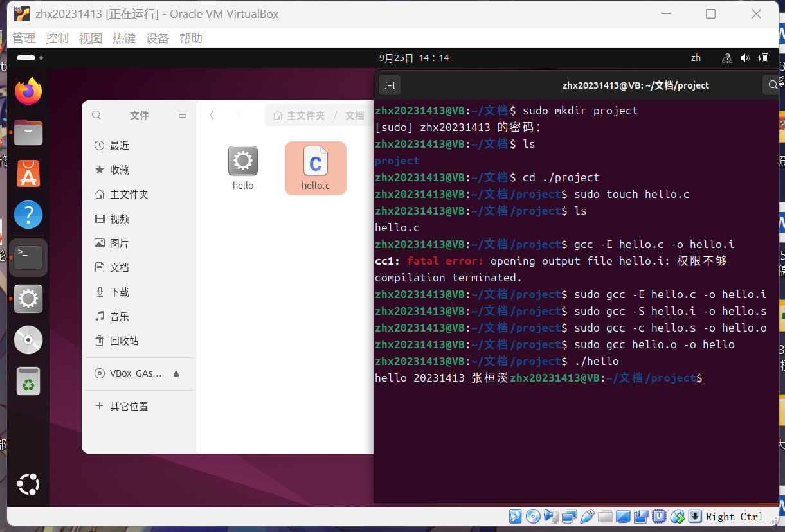Open the Files hamburger menu
785x532 pixels.
(x=183, y=115)
